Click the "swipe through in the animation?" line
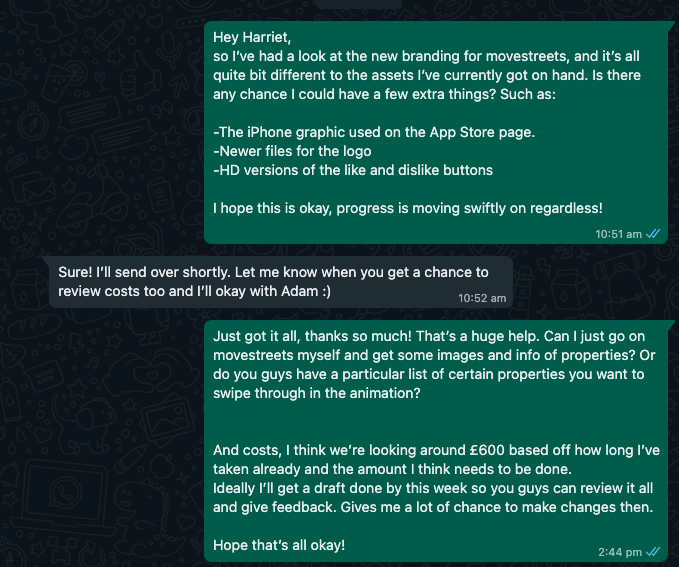 pos(317,393)
